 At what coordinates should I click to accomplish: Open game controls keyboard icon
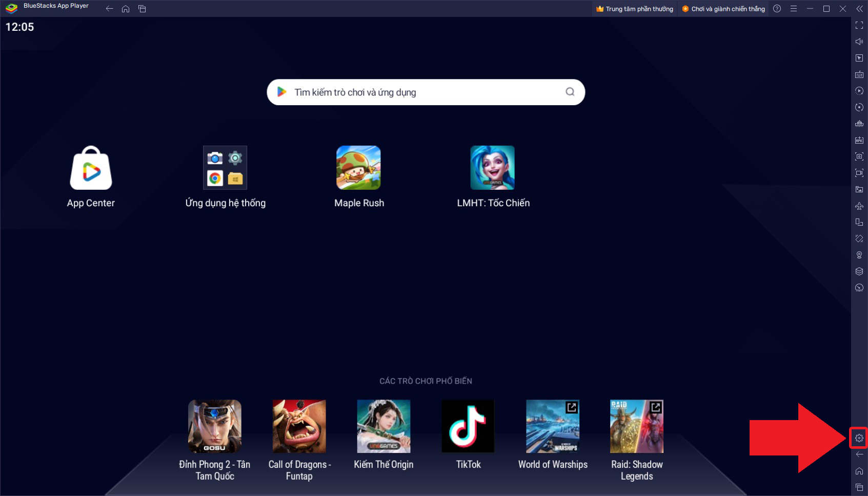[859, 74]
